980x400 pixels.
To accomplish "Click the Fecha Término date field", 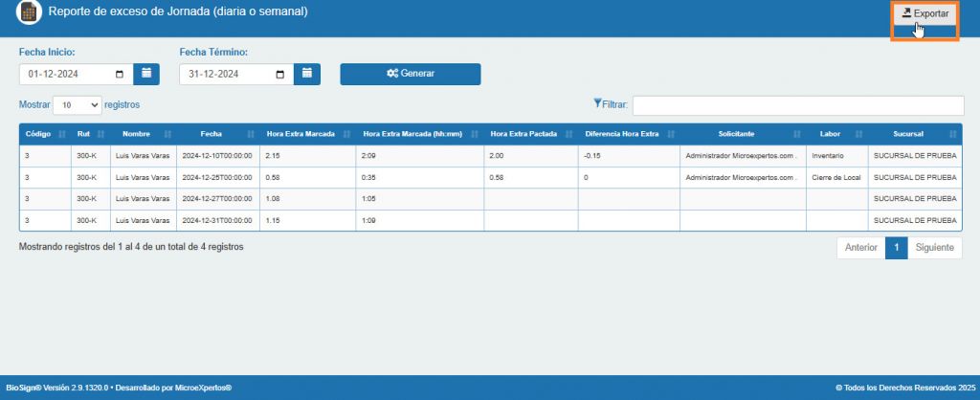I will pos(237,74).
